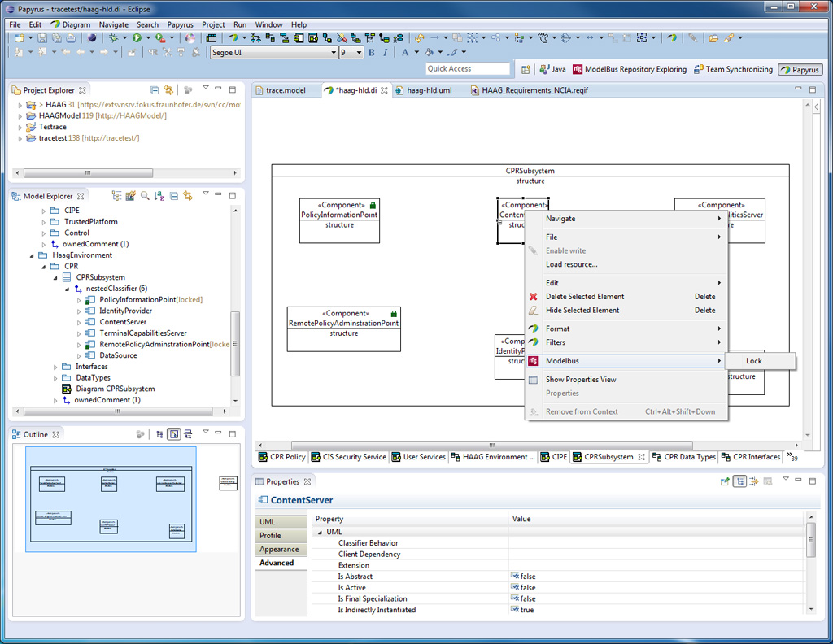Click Lock in the Modelbus submenu
833x644 pixels.
pyautogui.click(x=760, y=361)
